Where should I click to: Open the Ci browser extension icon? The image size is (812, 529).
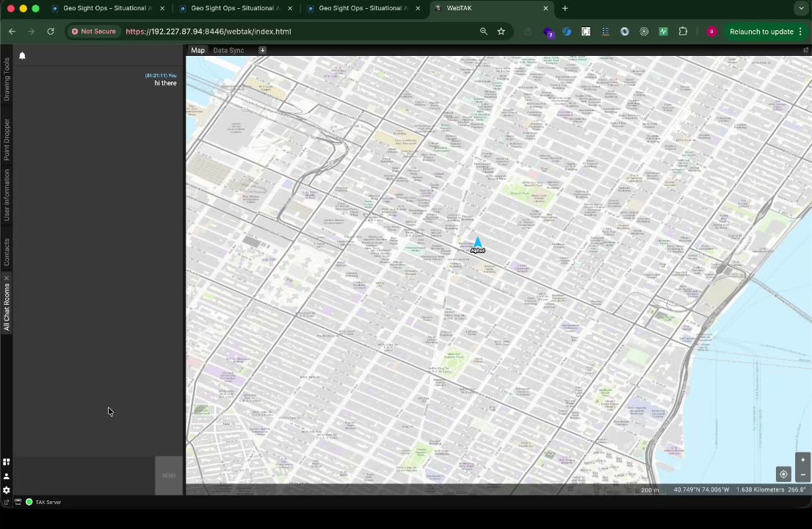(x=586, y=32)
